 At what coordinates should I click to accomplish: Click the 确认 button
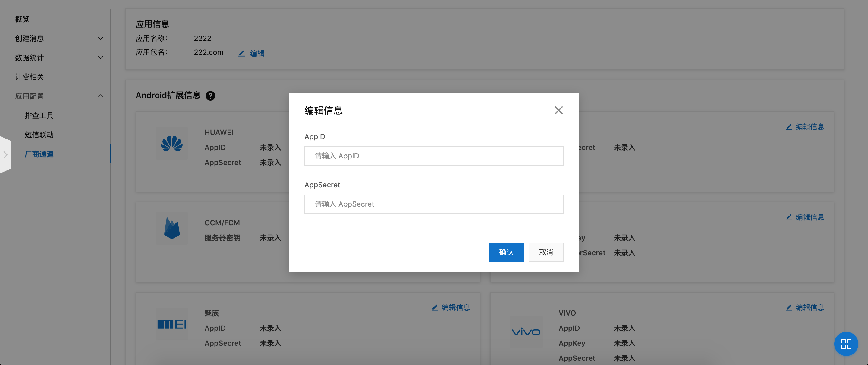click(506, 252)
